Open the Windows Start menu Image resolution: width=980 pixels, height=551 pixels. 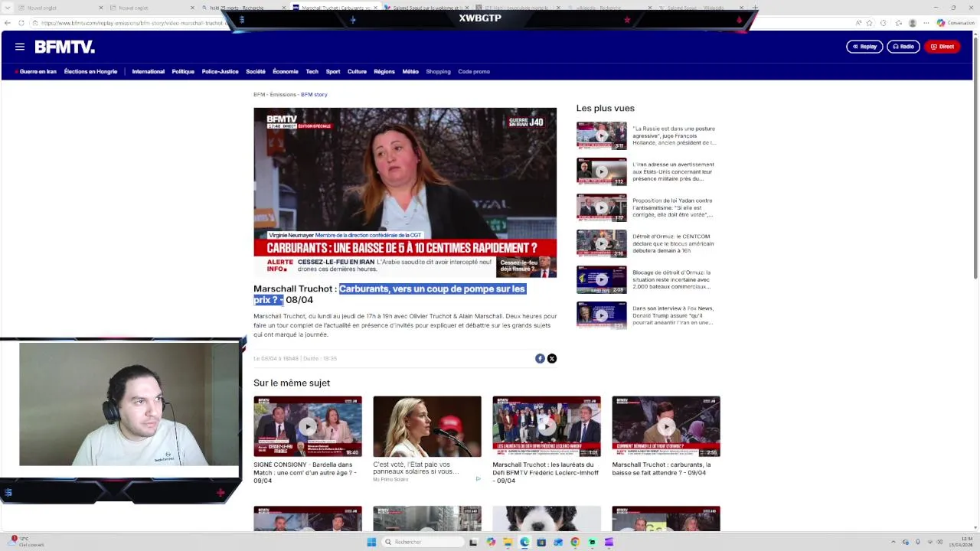click(x=371, y=542)
